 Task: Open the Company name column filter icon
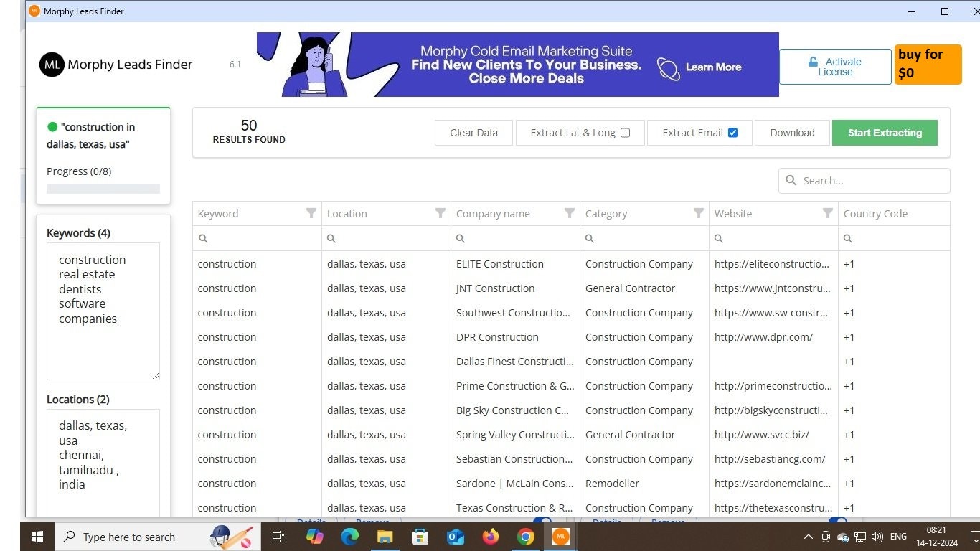tap(570, 213)
